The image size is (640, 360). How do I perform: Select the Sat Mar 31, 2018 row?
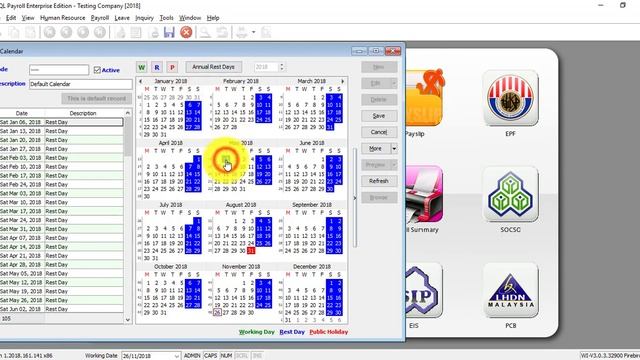pos(61,229)
